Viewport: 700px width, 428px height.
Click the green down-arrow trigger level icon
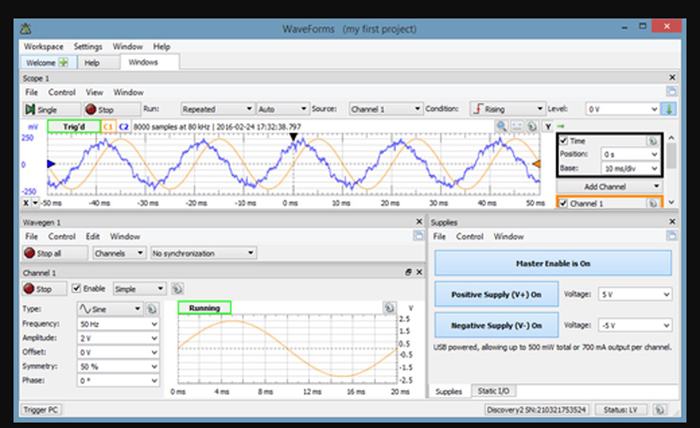(x=669, y=109)
